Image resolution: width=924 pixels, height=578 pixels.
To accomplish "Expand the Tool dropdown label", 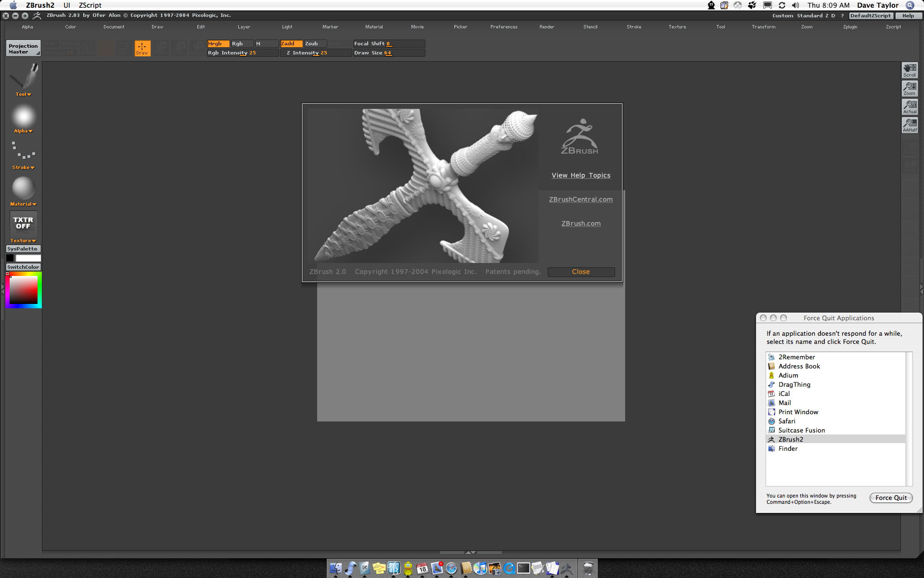I will click(x=23, y=94).
